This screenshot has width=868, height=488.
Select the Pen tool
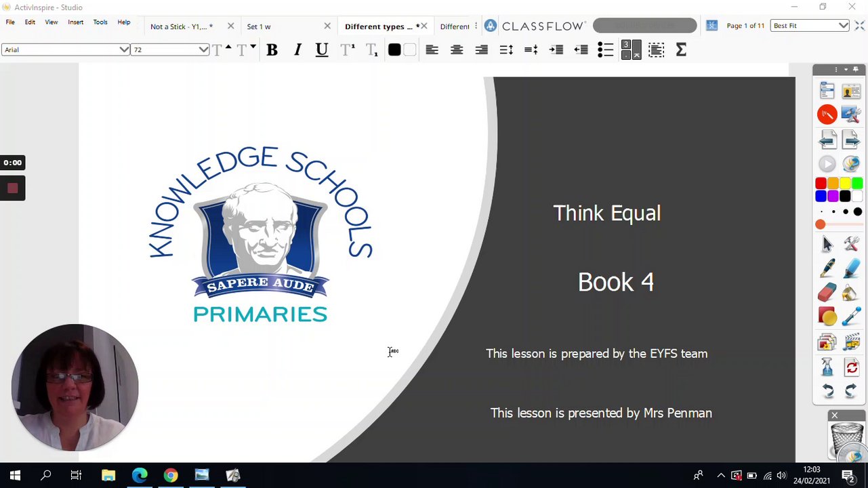(x=827, y=268)
